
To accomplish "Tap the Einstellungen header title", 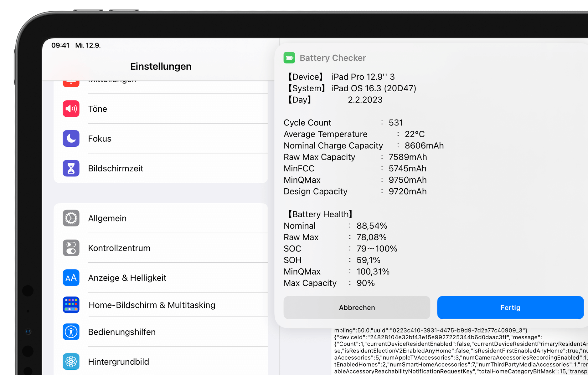I will pos(161,66).
